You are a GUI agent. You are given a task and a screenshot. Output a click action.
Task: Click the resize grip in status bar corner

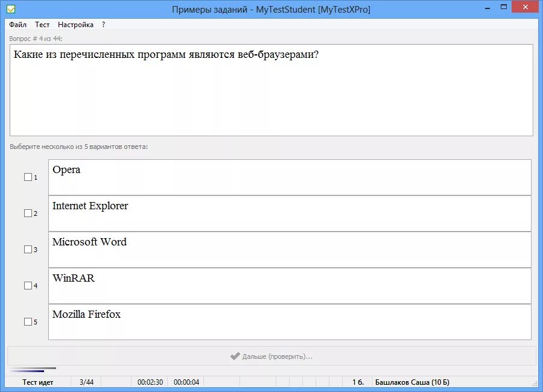[x=535, y=384]
